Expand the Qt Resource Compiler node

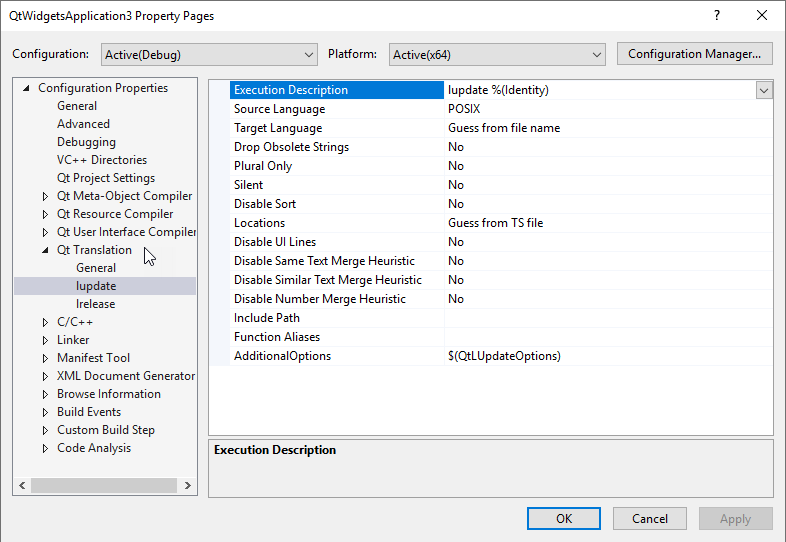tap(45, 214)
